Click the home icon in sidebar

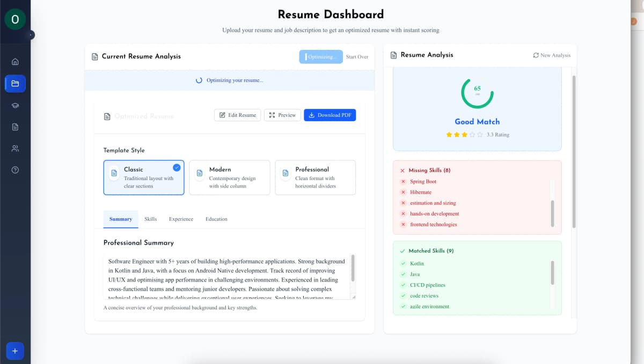[15, 62]
